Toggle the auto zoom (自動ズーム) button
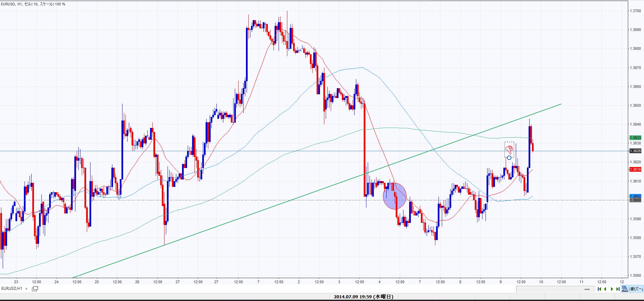The height and width of the screenshot is (301, 644). click(x=636, y=289)
